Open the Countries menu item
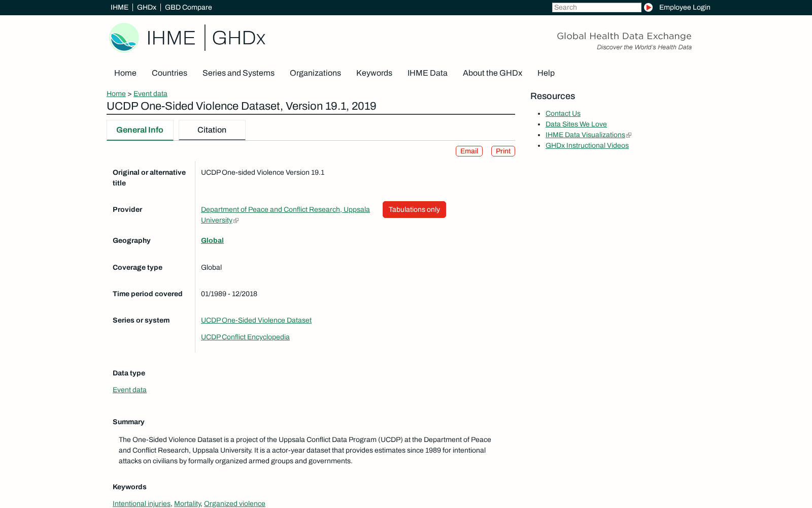Viewport: 812px width, 508px height. tap(170, 73)
